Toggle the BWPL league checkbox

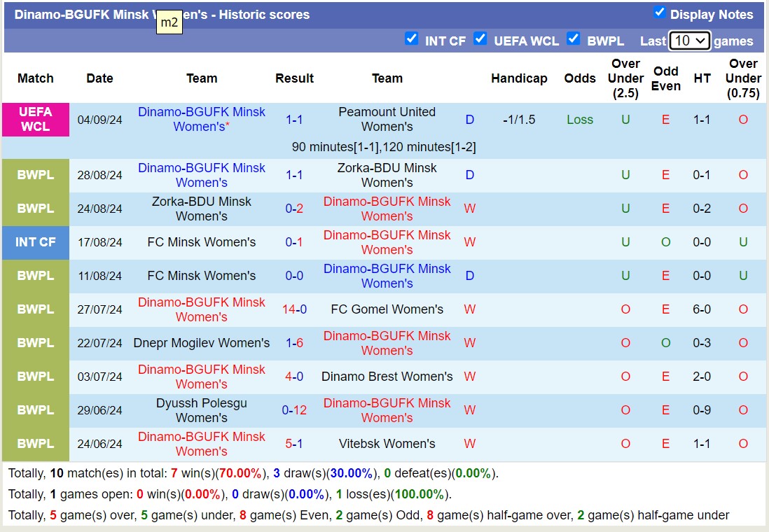(x=574, y=39)
